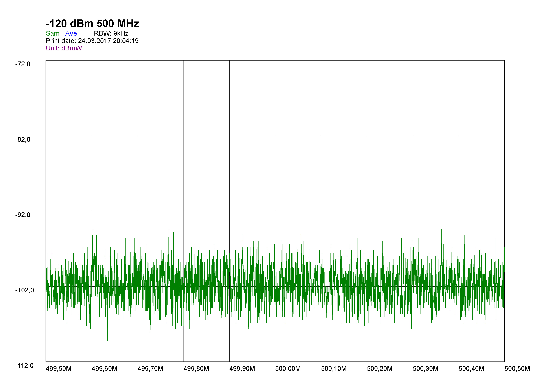Click the 499,90M frequency axis label

pos(242,369)
